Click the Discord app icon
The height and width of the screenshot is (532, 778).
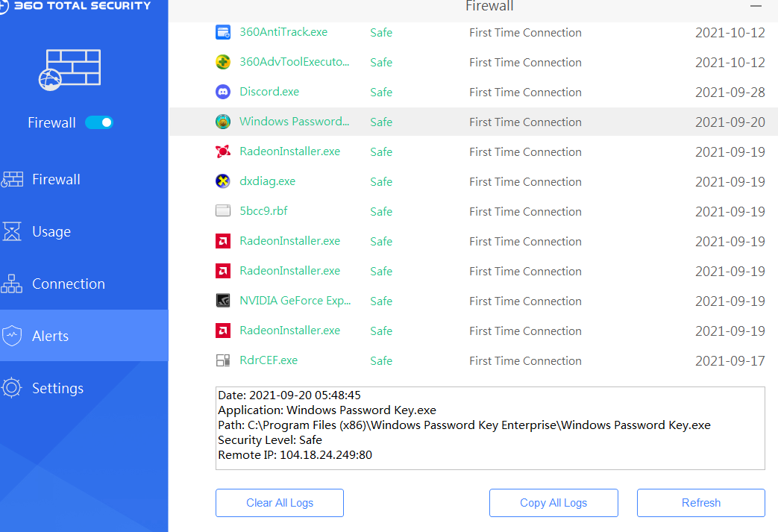(223, 92)
